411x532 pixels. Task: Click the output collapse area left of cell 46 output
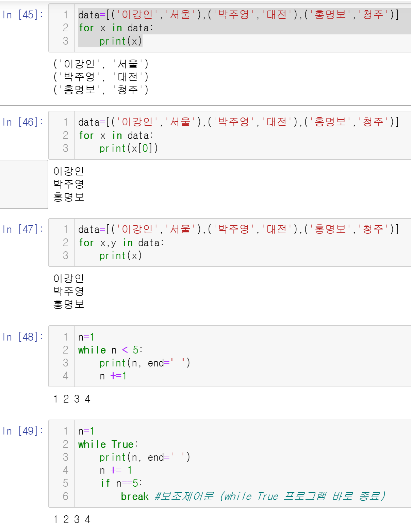tap(24, 184)
